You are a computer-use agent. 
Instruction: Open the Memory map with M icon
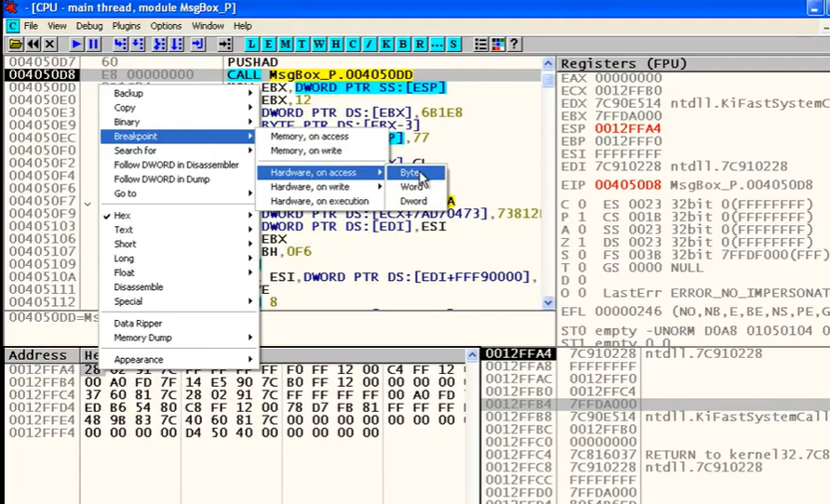pyautogui.click(x=286, y=45)
